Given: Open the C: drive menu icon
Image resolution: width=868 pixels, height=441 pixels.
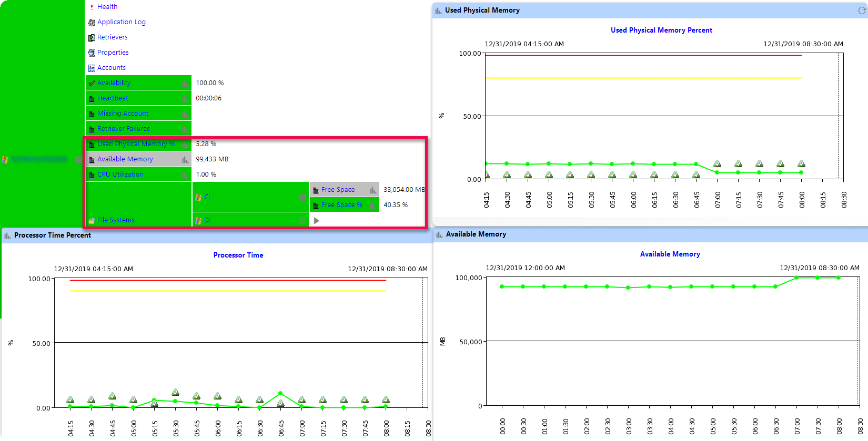Looking at the screenshot, I should click(x=302, y=198).
